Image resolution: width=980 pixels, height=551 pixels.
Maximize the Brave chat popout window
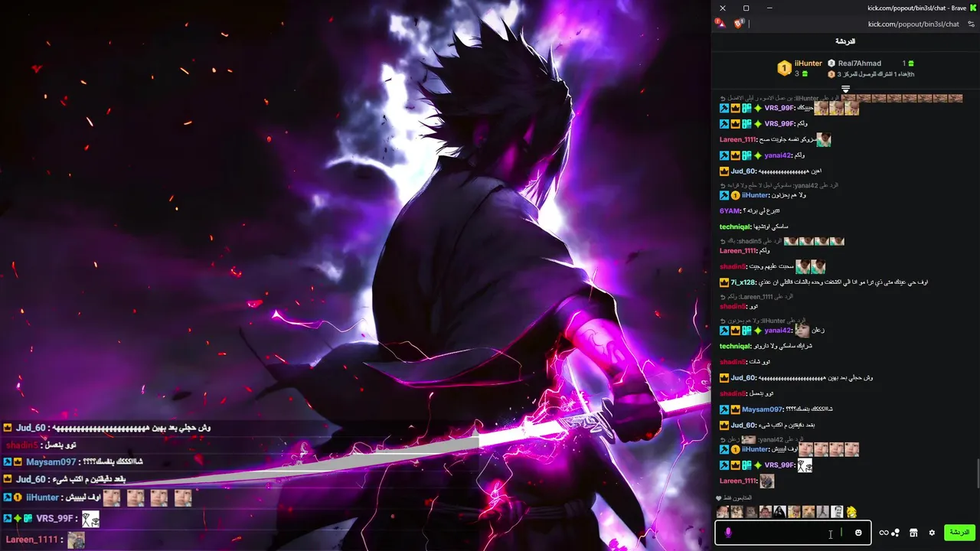pyautogui.click(x=746, y=8)
